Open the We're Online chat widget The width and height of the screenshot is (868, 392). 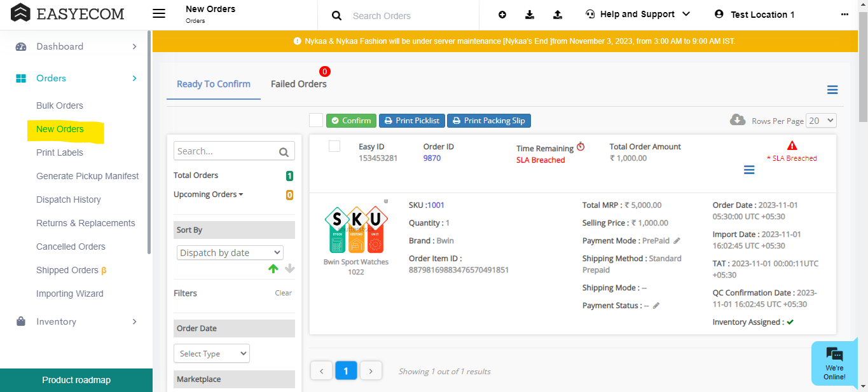click(x=834, y=363)
